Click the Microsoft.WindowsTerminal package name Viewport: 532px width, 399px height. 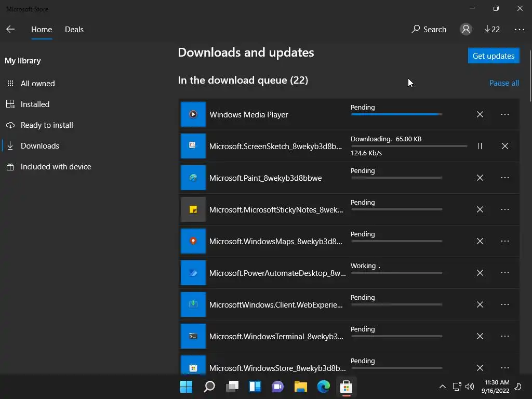point(276,337)
